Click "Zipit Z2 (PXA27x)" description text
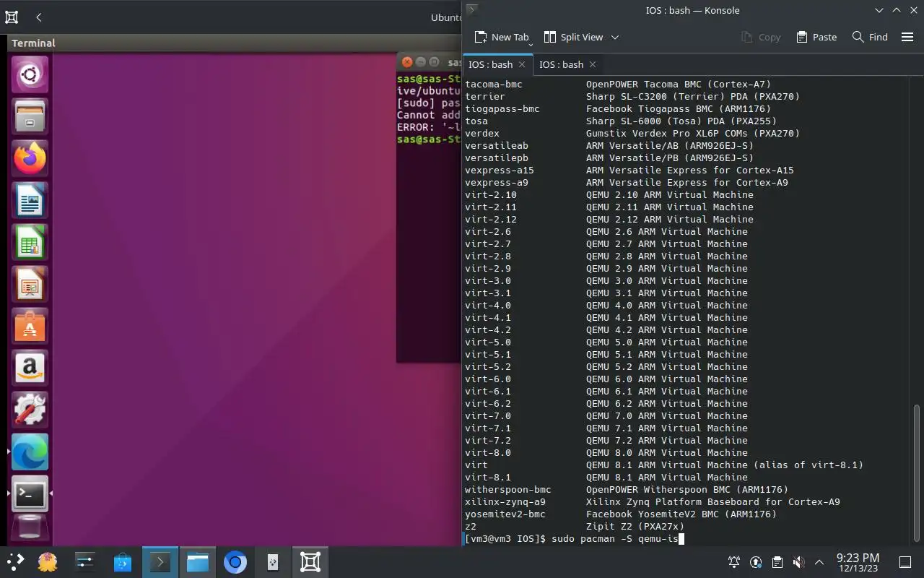 (635, 526)
